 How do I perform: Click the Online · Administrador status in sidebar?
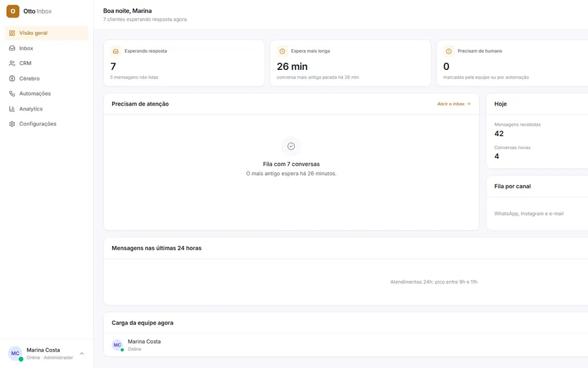pyautogui.click(x=50, y=358)
